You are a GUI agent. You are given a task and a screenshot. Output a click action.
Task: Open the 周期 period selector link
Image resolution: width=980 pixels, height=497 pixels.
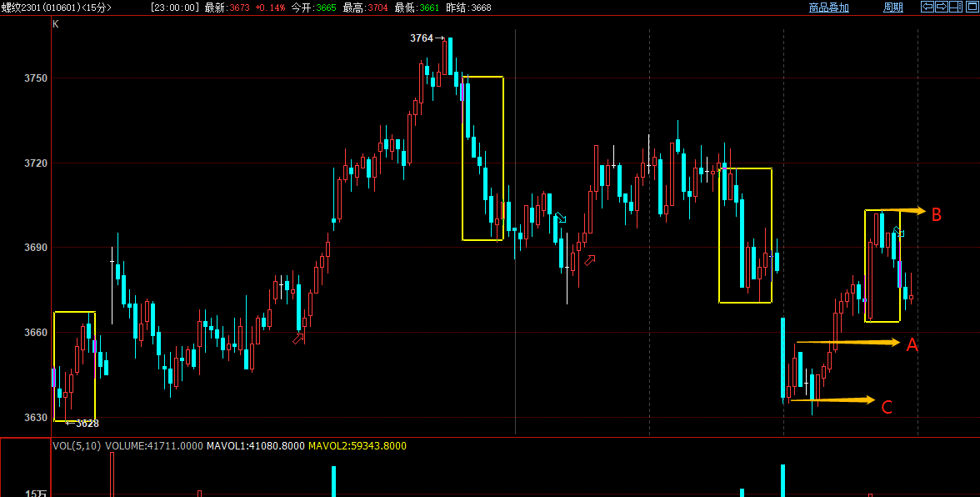coord(893,8)
